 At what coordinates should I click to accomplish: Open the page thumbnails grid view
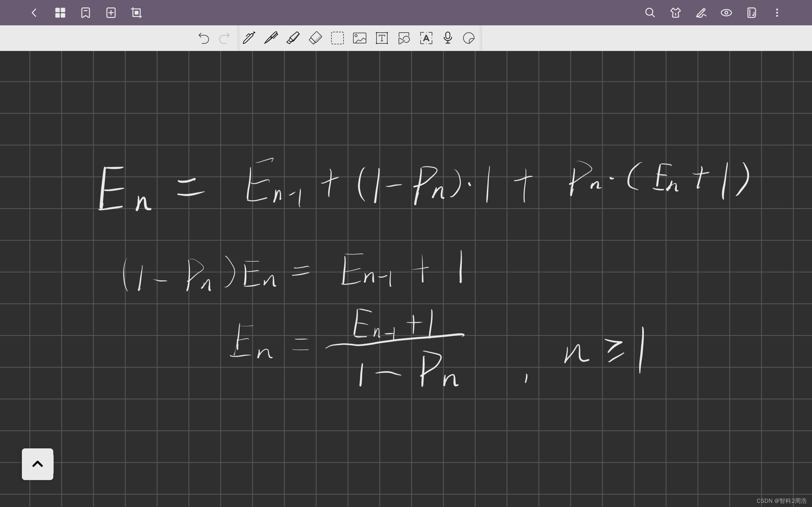pos(60,13)
